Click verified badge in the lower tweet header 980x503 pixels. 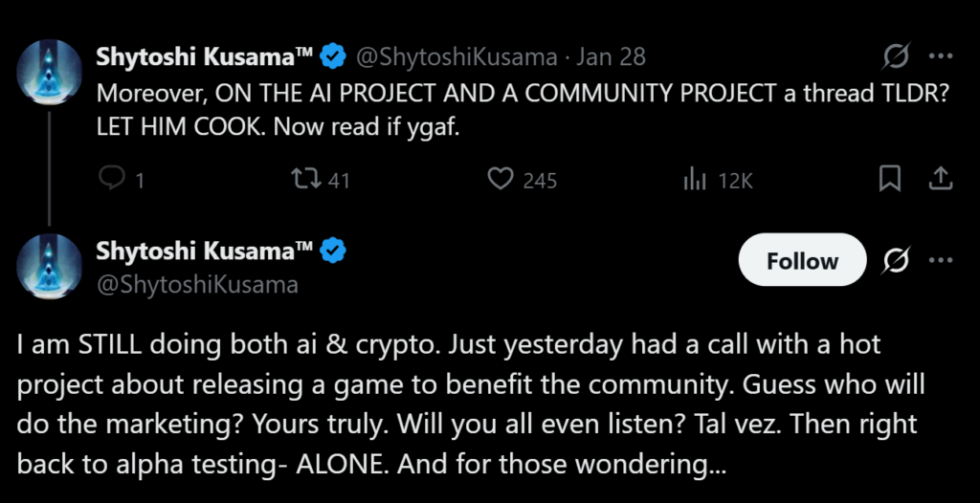[333, 251]
